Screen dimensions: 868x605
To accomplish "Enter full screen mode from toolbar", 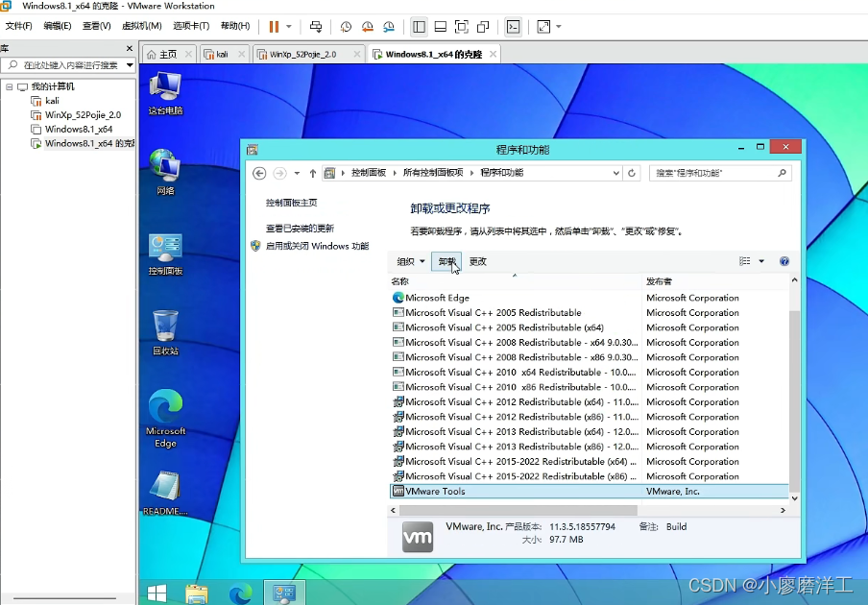I will pos(462,27).
